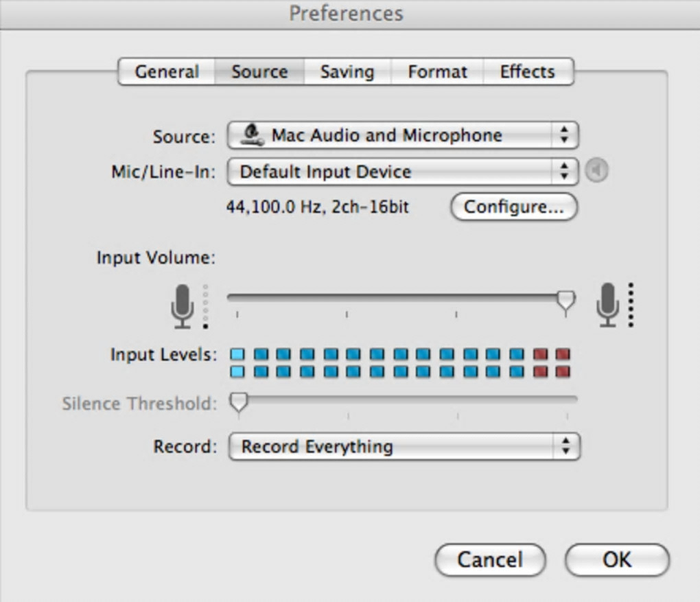Select the Source tab
This screenshot has height=602, width=700.
[x=259, y=72]
